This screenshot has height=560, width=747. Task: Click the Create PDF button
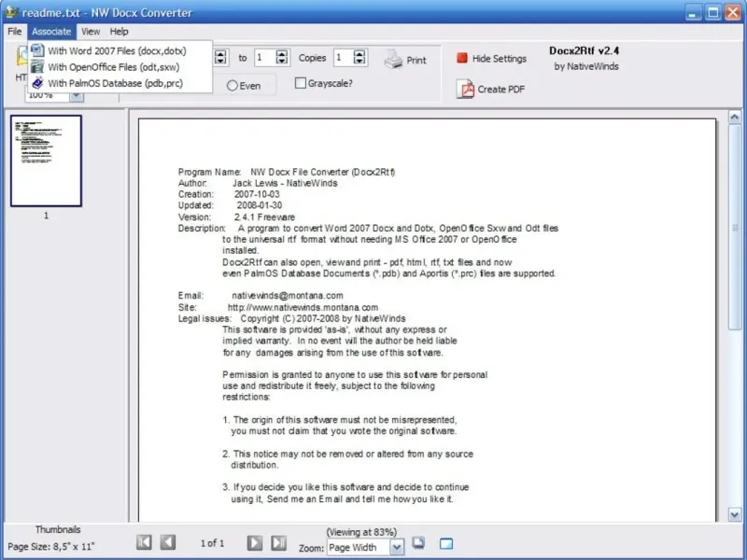pyautogui.click(x=491, y=89)
